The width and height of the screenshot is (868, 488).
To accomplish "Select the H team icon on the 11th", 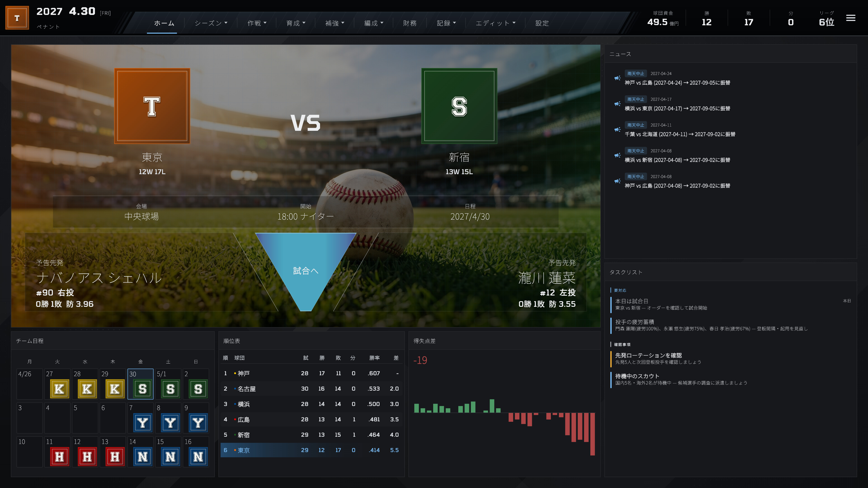I will [x=59, y=457].
